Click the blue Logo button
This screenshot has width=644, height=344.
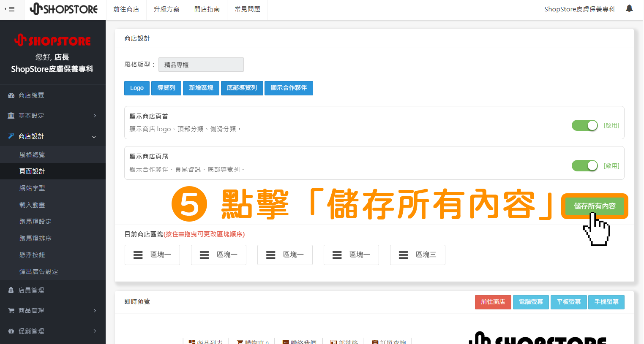pos(137,88)
